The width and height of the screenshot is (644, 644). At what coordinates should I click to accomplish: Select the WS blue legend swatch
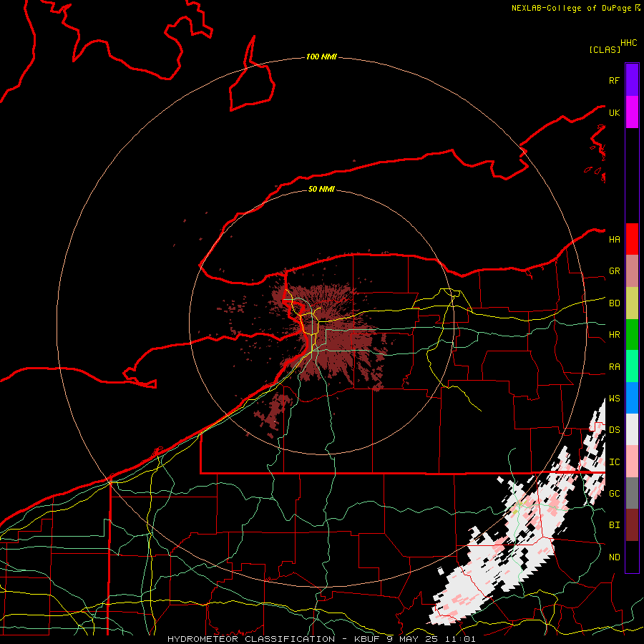[x=632, y=398]
